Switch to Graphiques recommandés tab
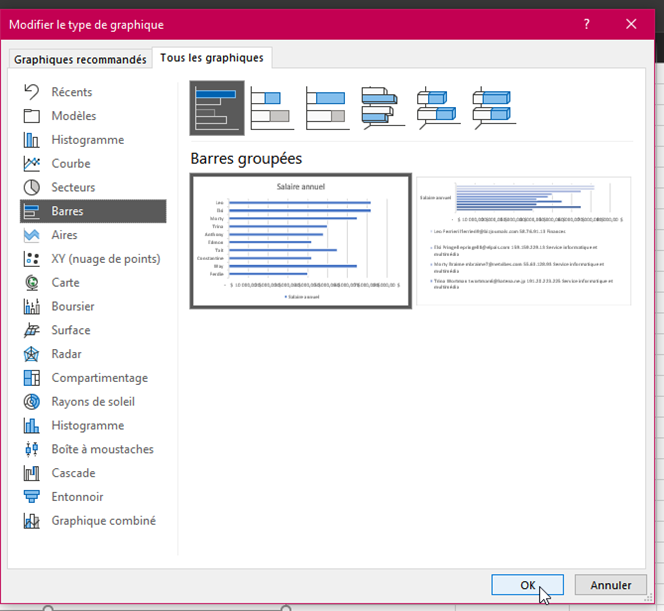 click(x=80, y=59)
